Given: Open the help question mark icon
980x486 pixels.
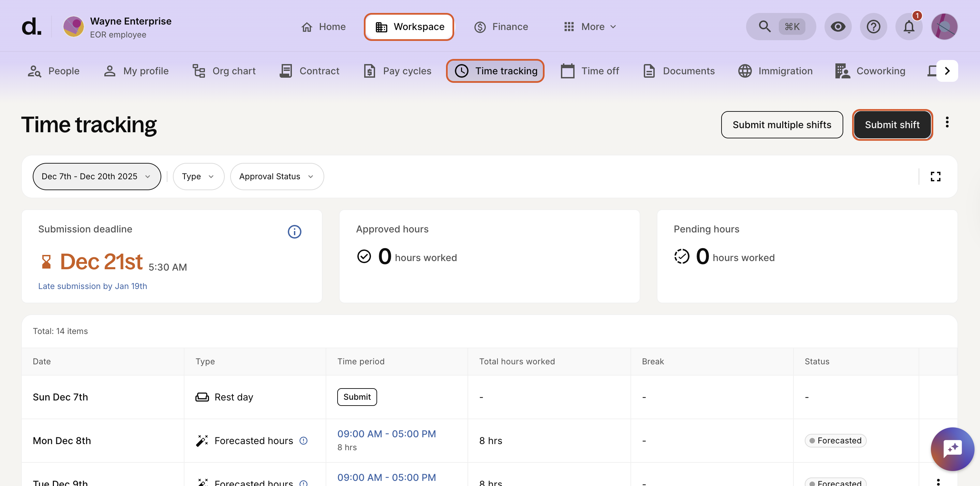Looking at the screenshot, I should point(873,27).
